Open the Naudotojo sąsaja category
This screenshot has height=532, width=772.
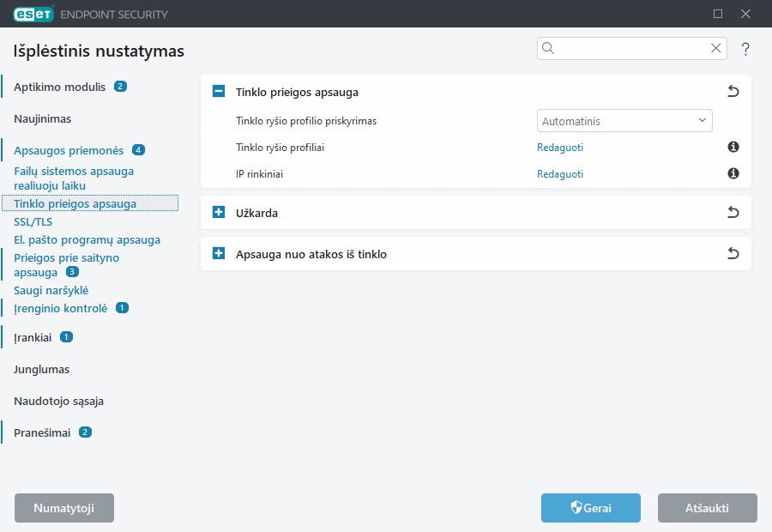tap(58, 402)
